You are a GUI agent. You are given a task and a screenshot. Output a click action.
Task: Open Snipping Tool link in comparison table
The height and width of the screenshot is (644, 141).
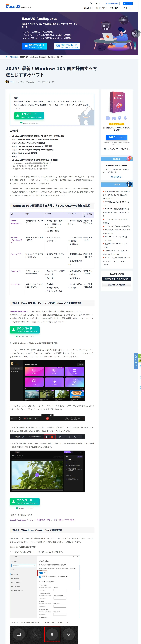click(x=16, y=271)
